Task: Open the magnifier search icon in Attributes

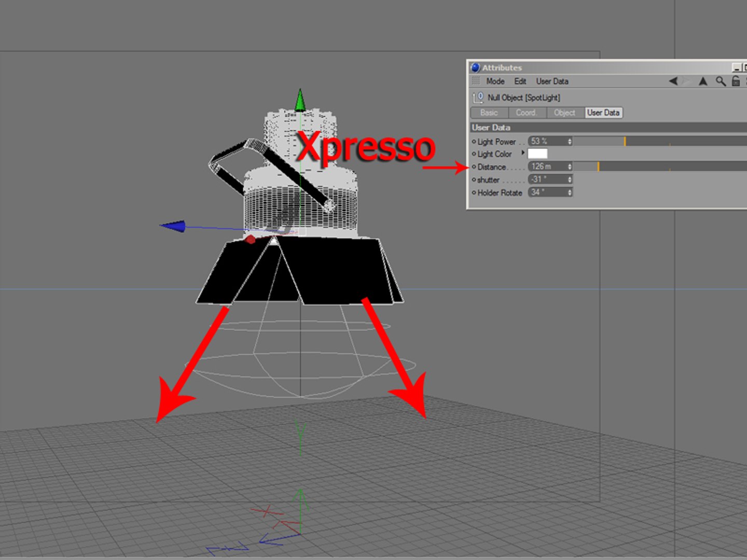Action: (x=721, y=81)
